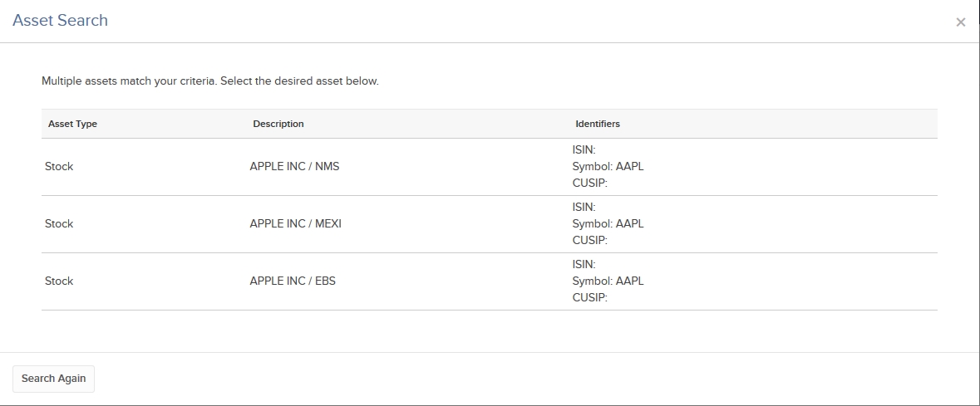Click the multiple assets match message
This screenshot has width=980, height=406.
pos(209,81)
